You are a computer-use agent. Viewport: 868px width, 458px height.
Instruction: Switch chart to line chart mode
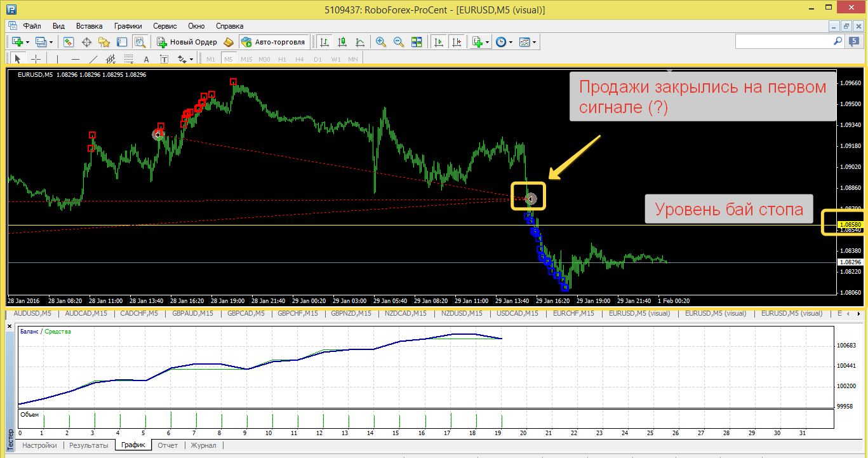360,42
